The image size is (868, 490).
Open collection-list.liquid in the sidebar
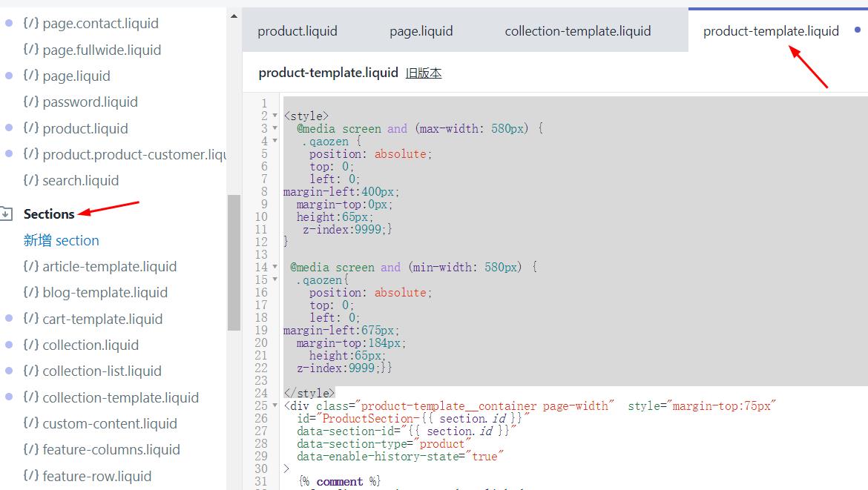[x=102, y=371]
